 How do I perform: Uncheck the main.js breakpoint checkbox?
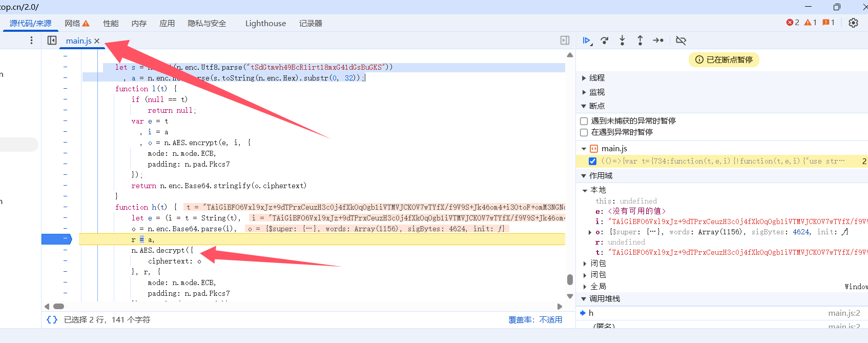click(x=593, y=161)
